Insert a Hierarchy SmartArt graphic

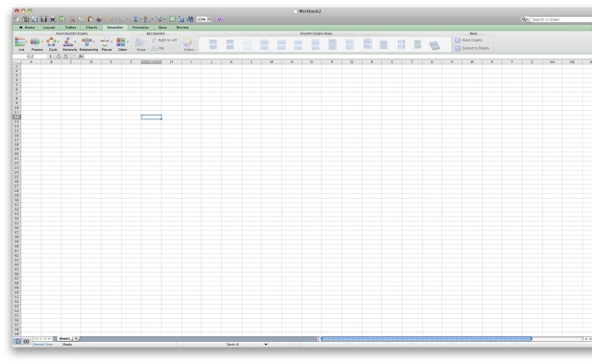[69, 43]
